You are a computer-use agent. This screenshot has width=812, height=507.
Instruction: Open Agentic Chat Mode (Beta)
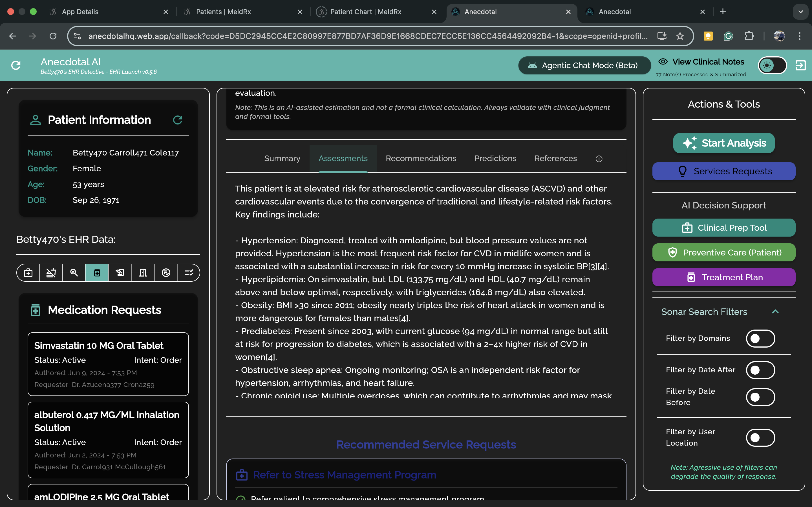click(584, 65)
